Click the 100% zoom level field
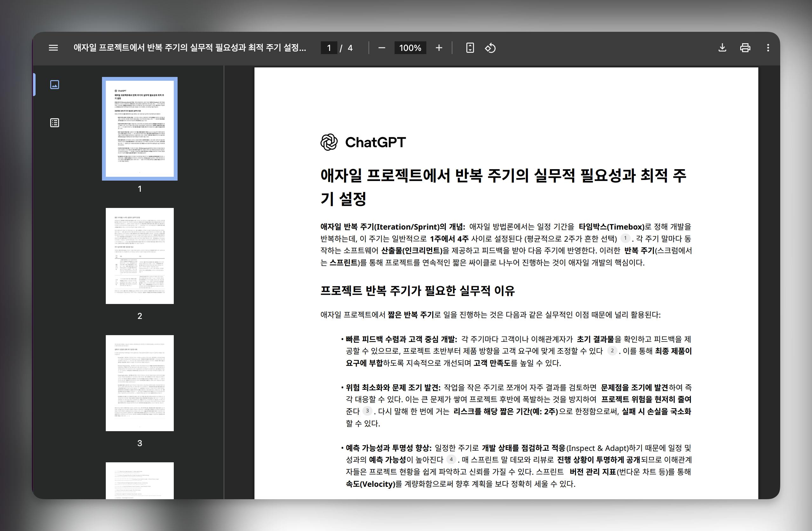812x531 pixels. click(x=410, y=48)
